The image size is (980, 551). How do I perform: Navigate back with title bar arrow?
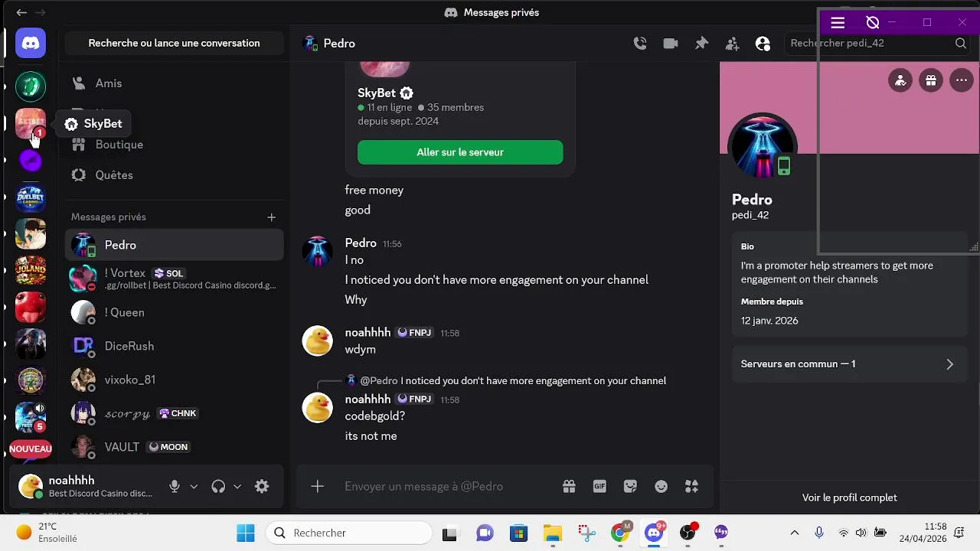click(21, 12)
